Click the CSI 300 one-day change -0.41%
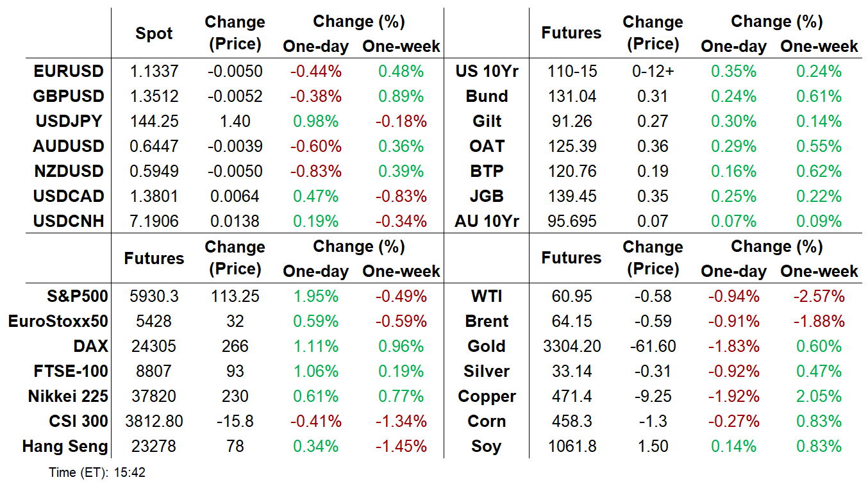 click(315, 421)
